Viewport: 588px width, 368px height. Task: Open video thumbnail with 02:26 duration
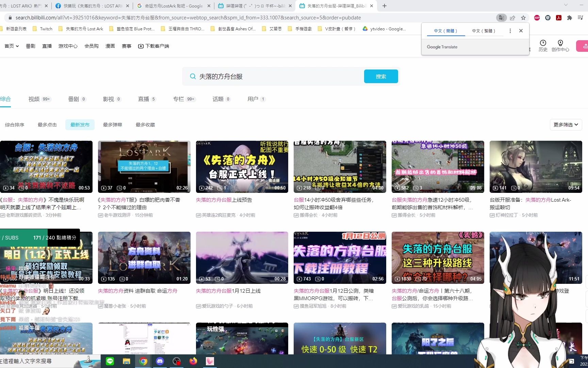144,167
